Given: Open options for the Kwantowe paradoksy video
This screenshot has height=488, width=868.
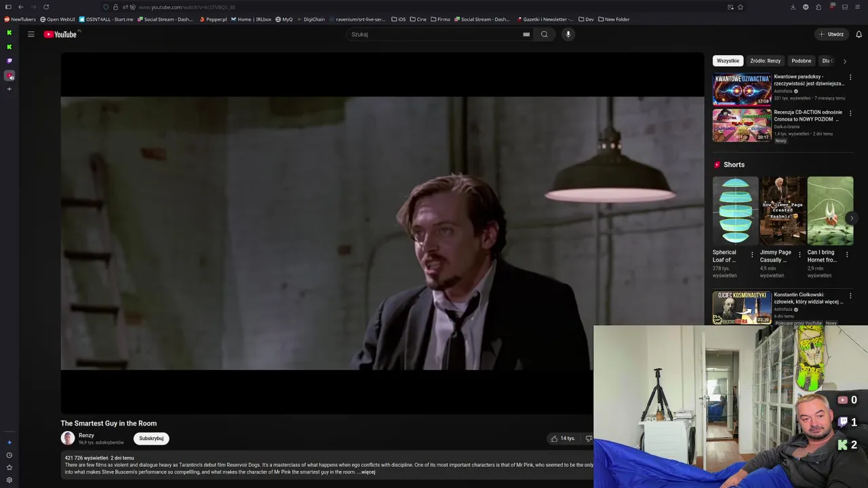Looking at the screenshot, I should pyautogui.click(x=850, y=77).
